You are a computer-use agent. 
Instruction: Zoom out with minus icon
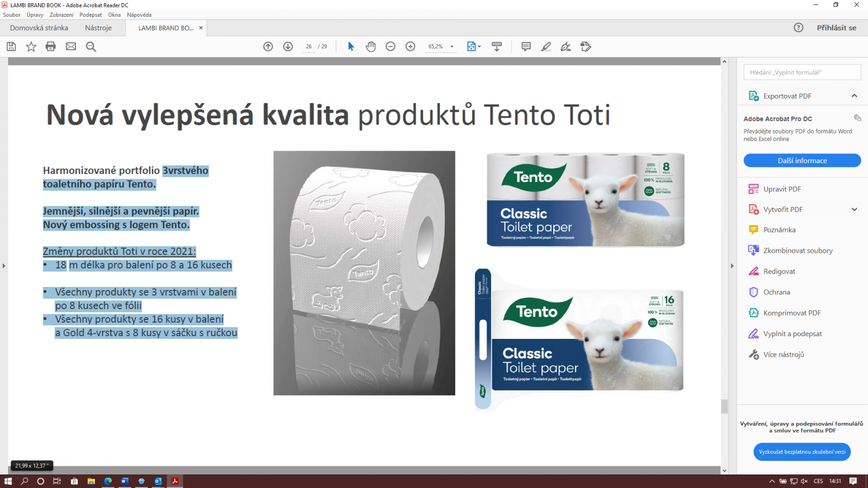click(391, 47)
